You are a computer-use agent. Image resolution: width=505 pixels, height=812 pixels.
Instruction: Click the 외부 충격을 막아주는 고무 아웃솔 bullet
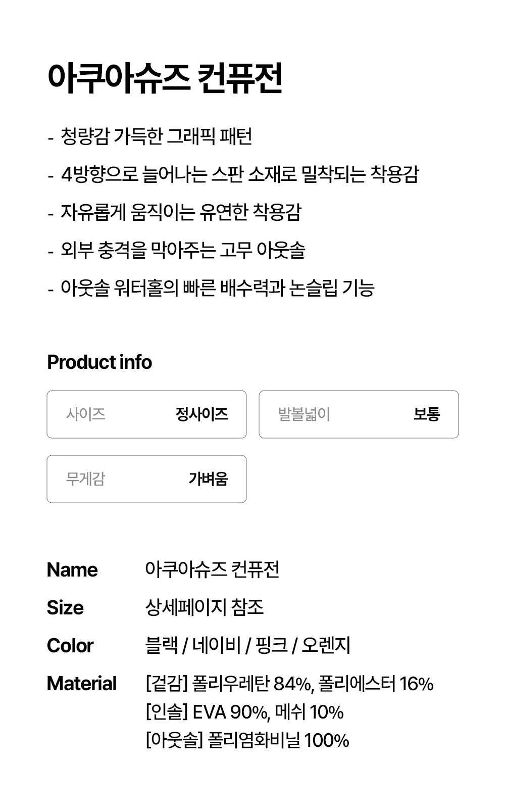tap(176, 250)
